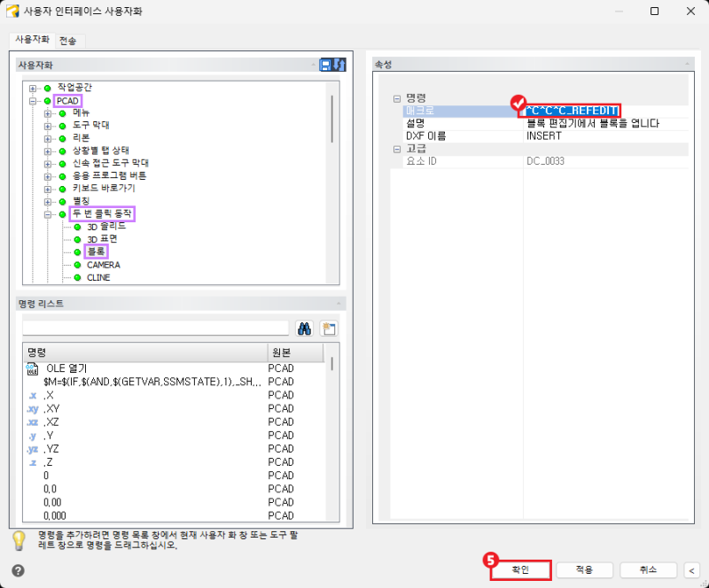The width and height of the screenshot is (709, 588).
Task: Click the customization tree vertical scrollbar
Action: [332, 119]
